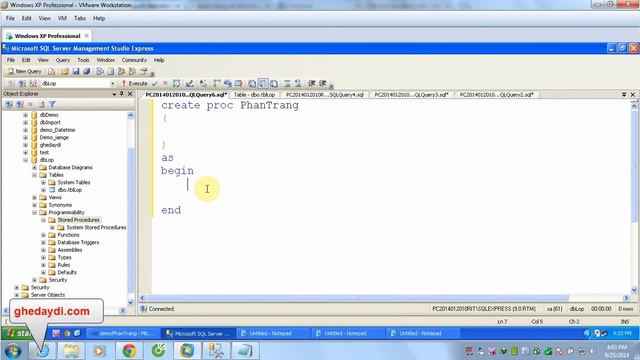
Task: Comment out the selected lines
Action: pyautogui.click(x=287, y=83)
